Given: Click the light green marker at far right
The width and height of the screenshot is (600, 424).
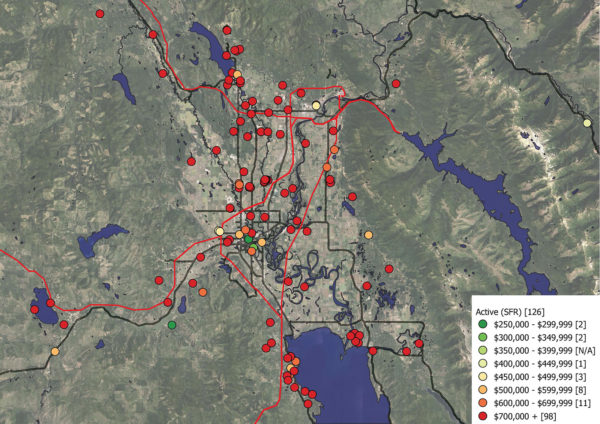Looking at the screenshot, I should pos(587,123).
